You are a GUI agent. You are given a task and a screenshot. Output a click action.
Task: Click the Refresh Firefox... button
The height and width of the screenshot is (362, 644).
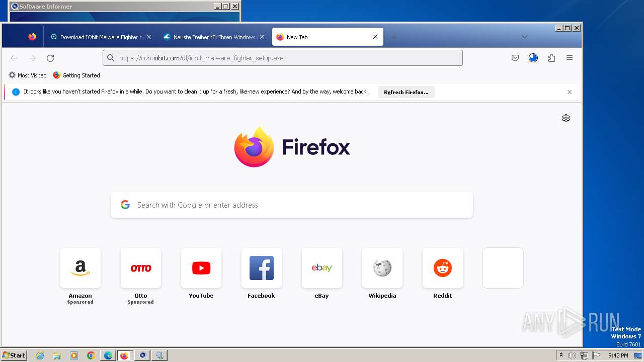406,92
